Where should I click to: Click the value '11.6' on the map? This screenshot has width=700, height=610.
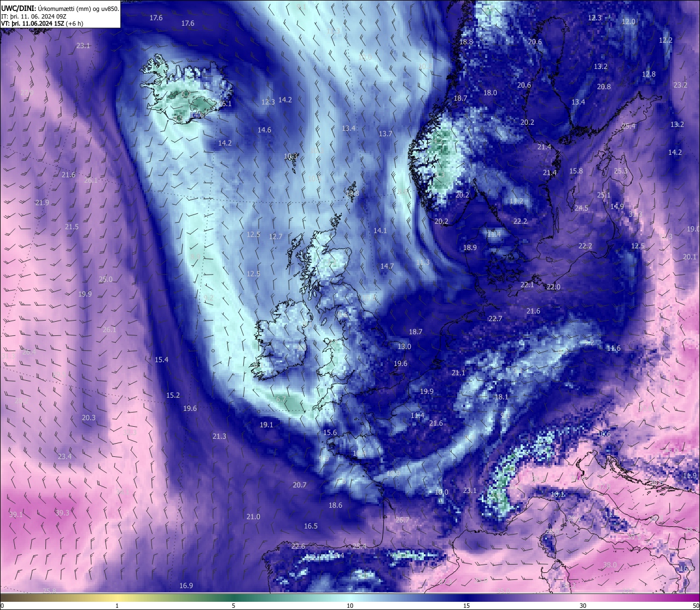click(x=614, y=348)
